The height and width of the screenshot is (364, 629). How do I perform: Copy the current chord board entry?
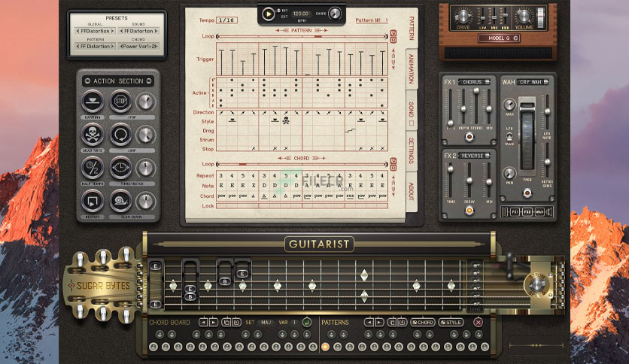[x=226, y=323]
